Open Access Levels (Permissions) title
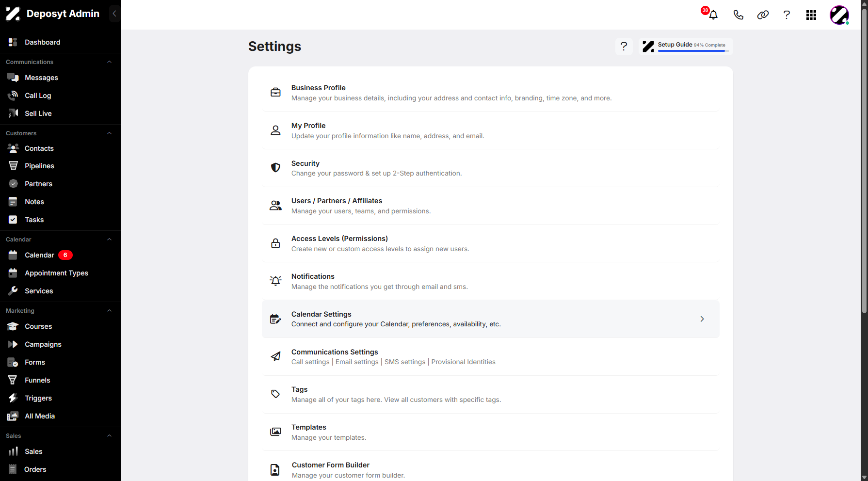 coord(339,239)
